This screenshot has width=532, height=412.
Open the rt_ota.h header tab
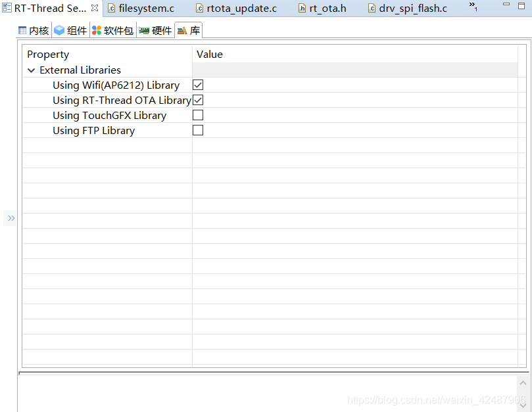click(x=323, y=8)
